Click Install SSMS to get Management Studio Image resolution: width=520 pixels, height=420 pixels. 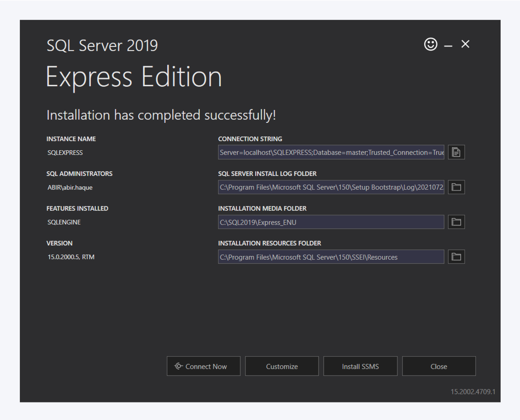(360, 366)
